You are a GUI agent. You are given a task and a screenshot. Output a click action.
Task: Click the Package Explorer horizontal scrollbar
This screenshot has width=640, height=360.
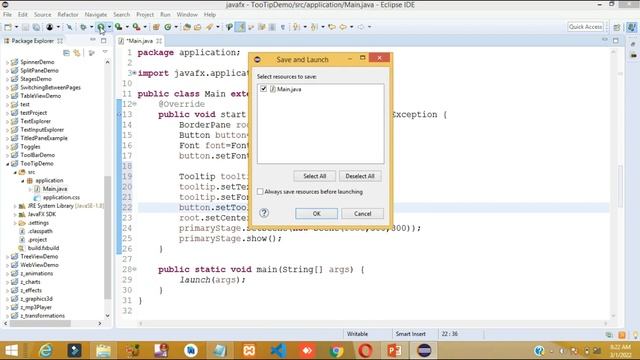[40, 323]
